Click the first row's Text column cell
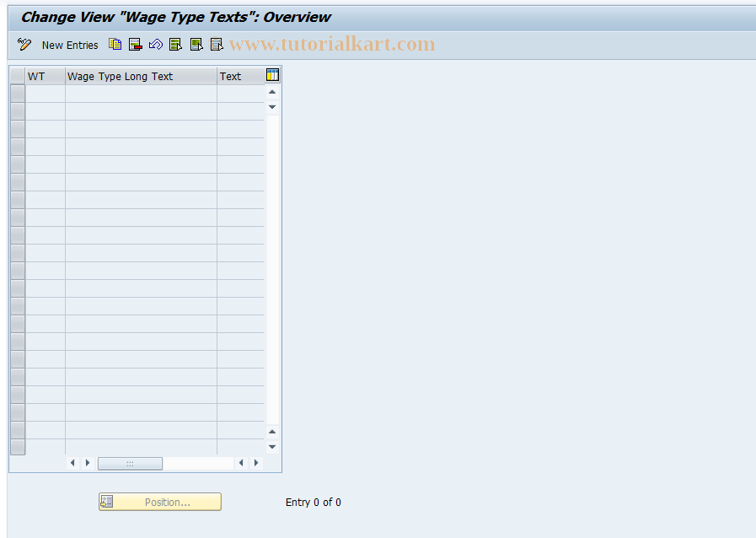Viewport: 756px width, 538px height. tap(240, 94)
